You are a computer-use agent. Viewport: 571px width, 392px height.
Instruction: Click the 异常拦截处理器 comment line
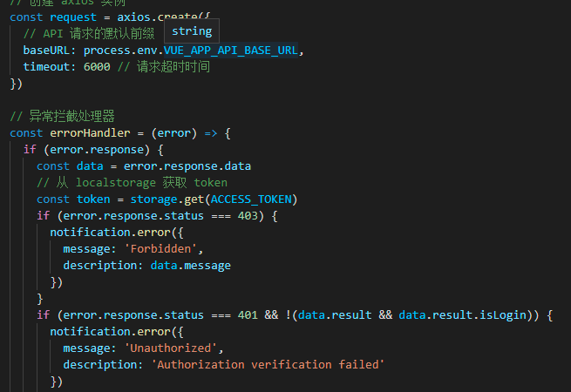pyautogui.click(x=63, y=116)
